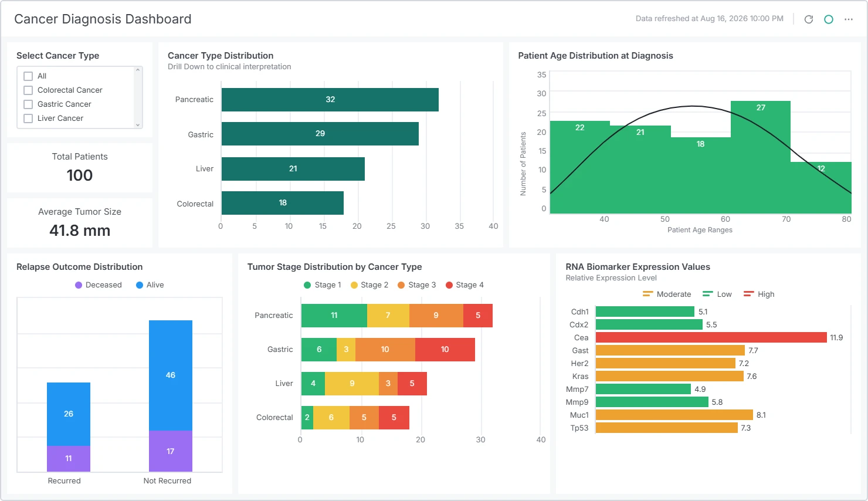Click the Cdx2 biomarker bar at 5.5
The height and width of the screenshot is (501, 868).
649,324
